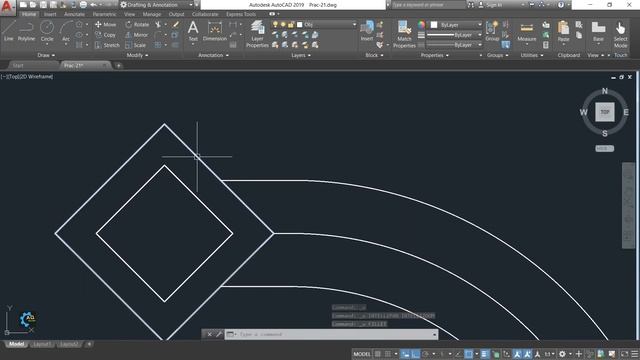Click the Rotate tool
The image size is (640, 360).
pyautogui.click(x=137, y=24)
